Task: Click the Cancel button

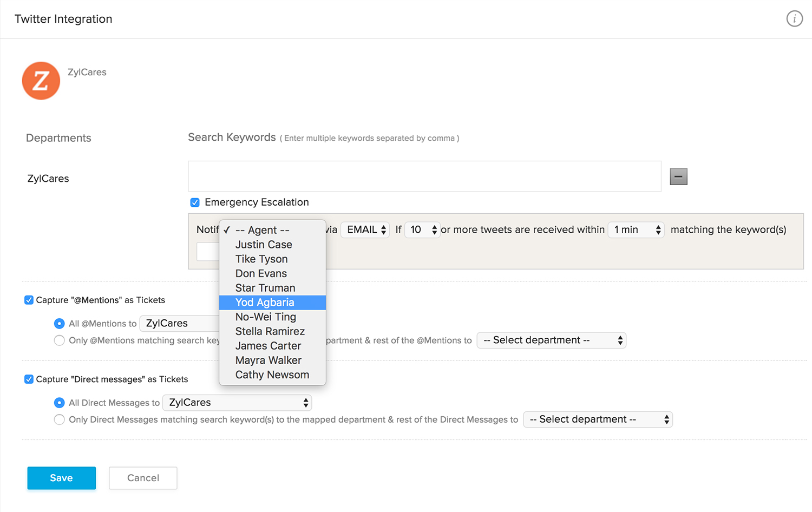Action: [143, 478]
